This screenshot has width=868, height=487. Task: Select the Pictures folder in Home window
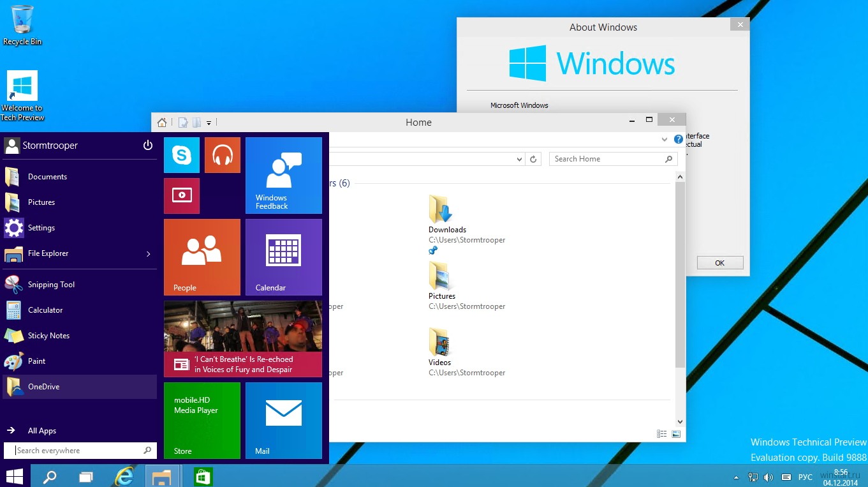(467, 287)
